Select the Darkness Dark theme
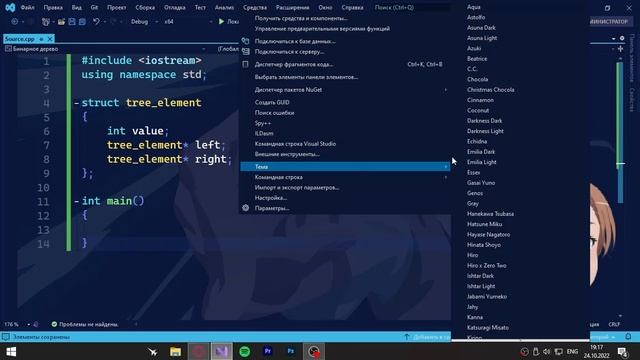Screen dimensions: 640x360 [x=484, y=120]
